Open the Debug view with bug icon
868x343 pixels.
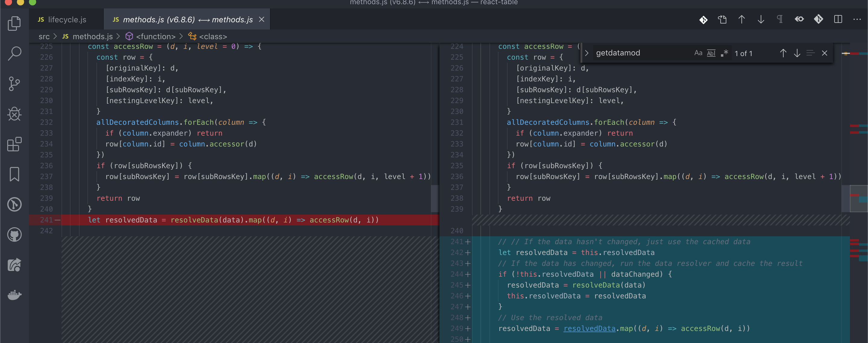click(x=14, y=114)
